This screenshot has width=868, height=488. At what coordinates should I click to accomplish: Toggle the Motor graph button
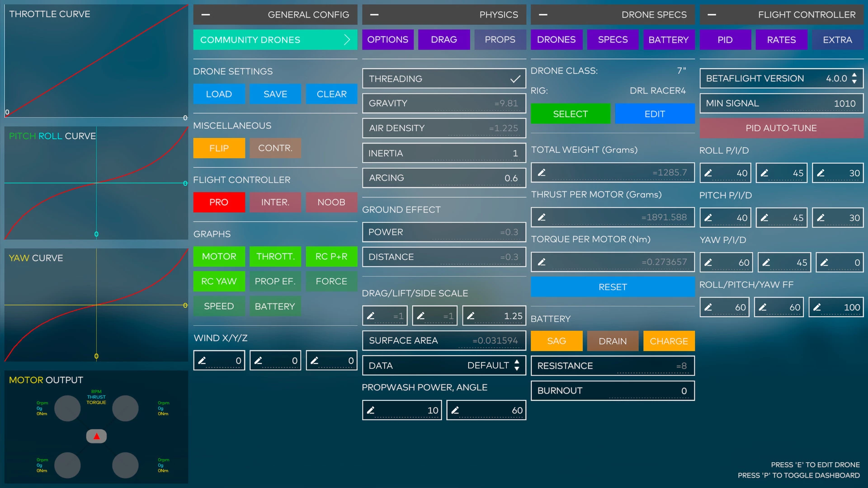[219, 257]
